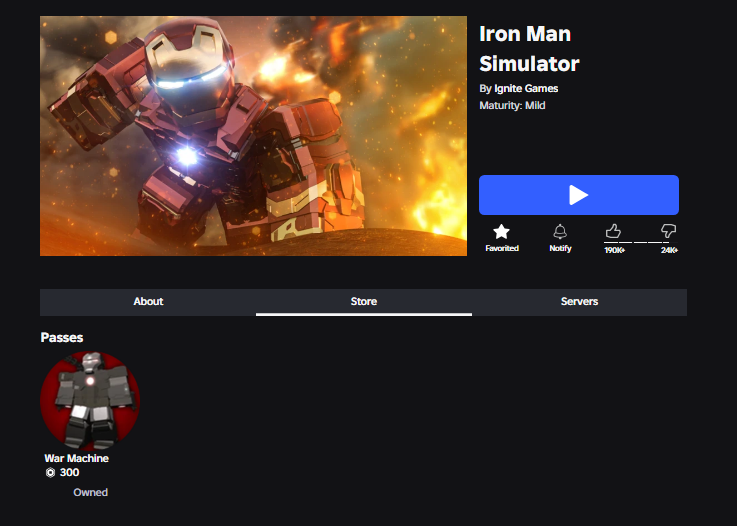The height and width of the screenshot is (526, 737).
Task: Open the Ignite Games creator link
Action: pos(526,88)
